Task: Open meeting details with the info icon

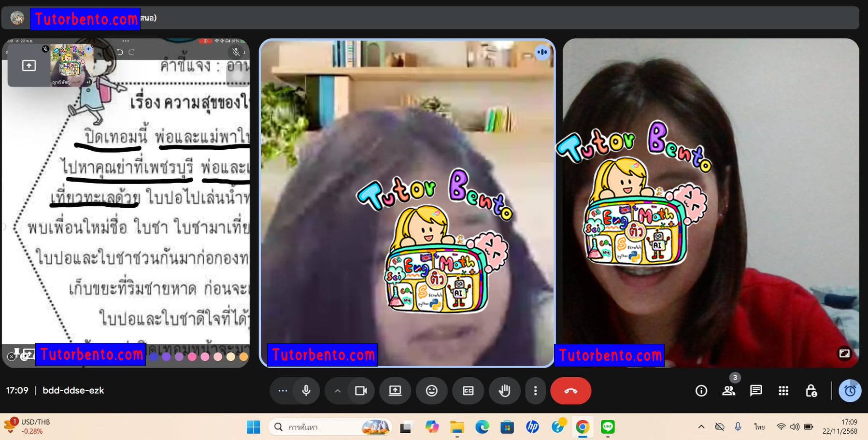Action: [x=701, y=391]
